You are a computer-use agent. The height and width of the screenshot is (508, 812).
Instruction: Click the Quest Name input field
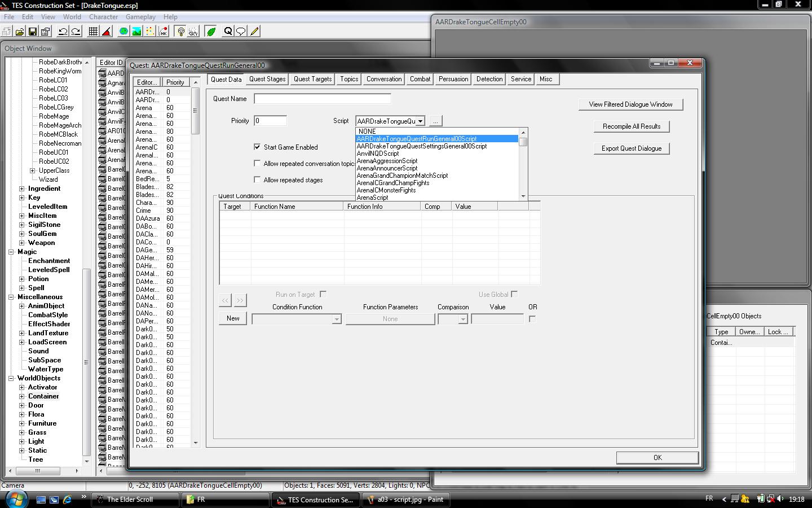coord(323,99)
